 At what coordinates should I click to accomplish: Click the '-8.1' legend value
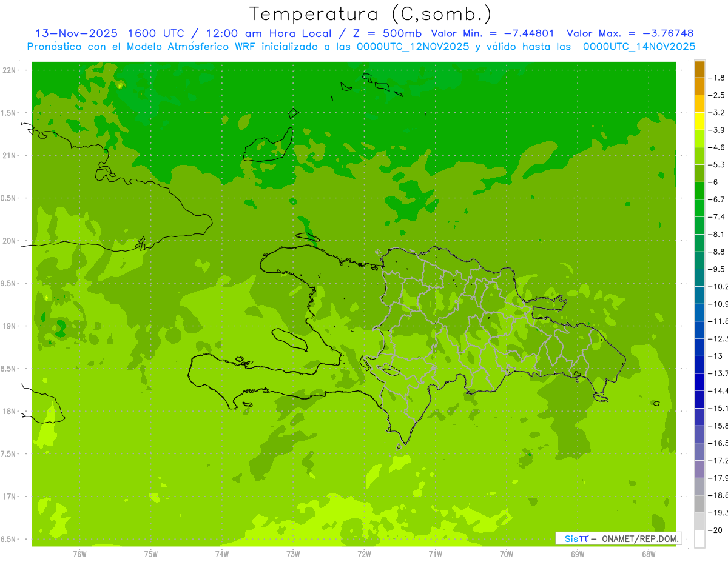(717, 234)
